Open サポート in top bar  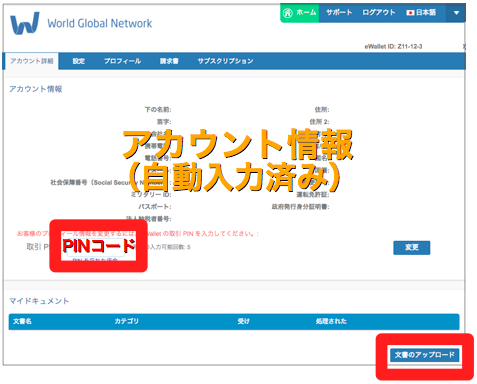tap(339, 13)
